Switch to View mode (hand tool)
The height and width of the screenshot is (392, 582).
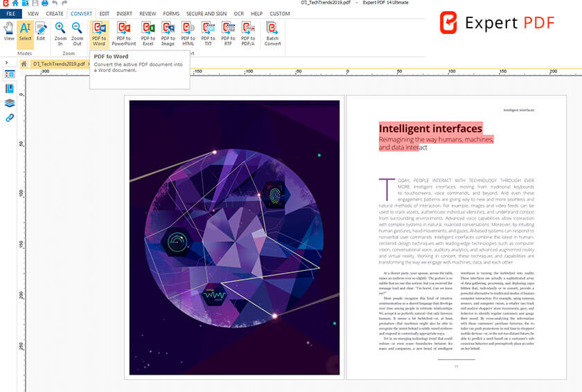coord(9,33)
